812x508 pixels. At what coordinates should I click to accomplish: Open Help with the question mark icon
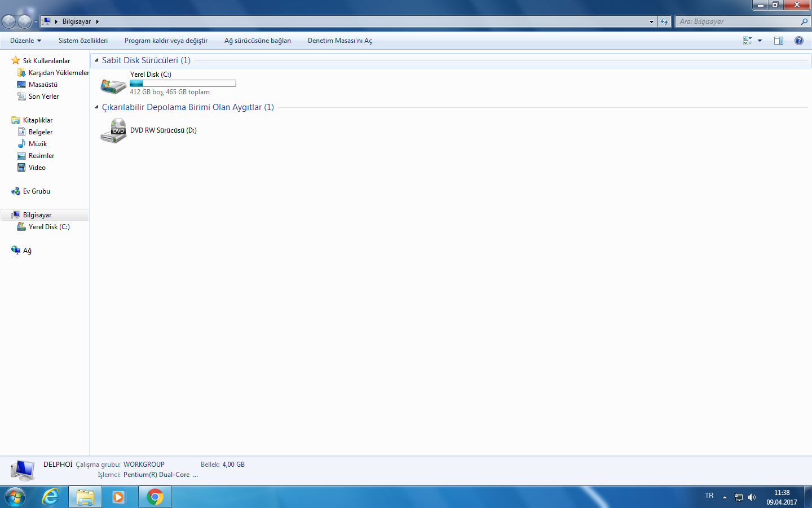(x=799, y=41)
